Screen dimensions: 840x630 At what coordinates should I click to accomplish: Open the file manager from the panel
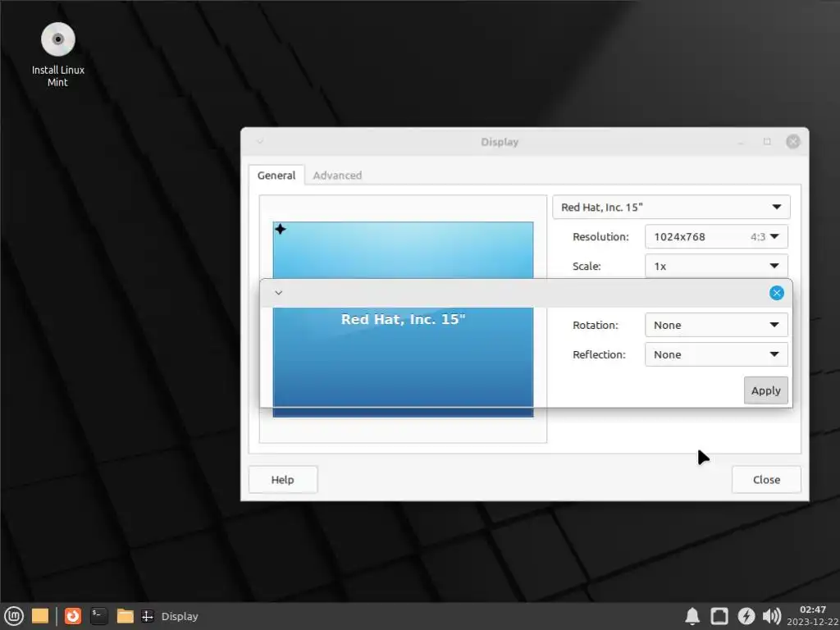(x=126, y=616)
